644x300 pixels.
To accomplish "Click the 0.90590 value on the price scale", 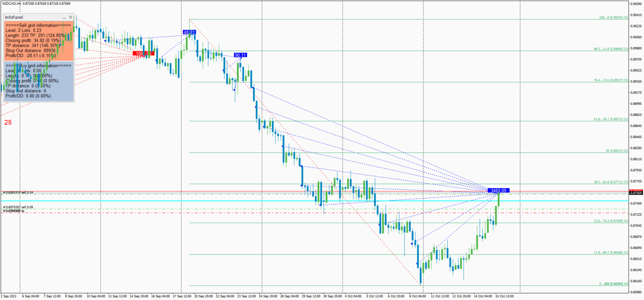I will (637, 4).
